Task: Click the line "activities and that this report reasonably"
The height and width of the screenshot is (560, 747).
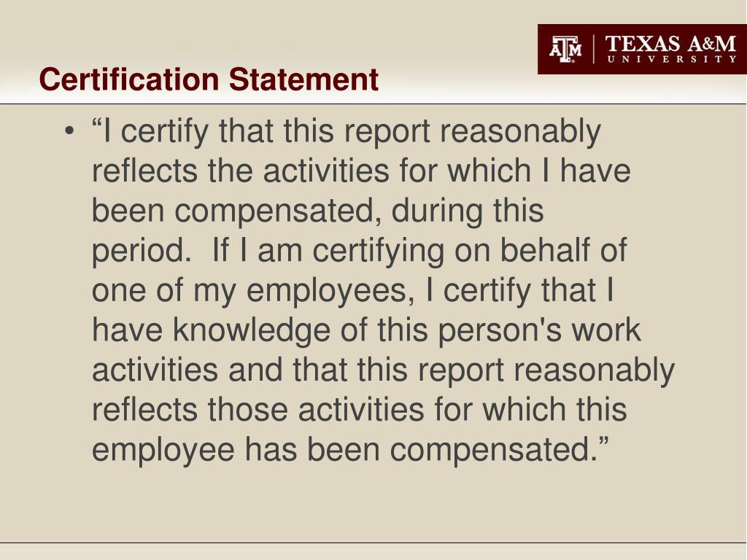Action: coord(384,370)
